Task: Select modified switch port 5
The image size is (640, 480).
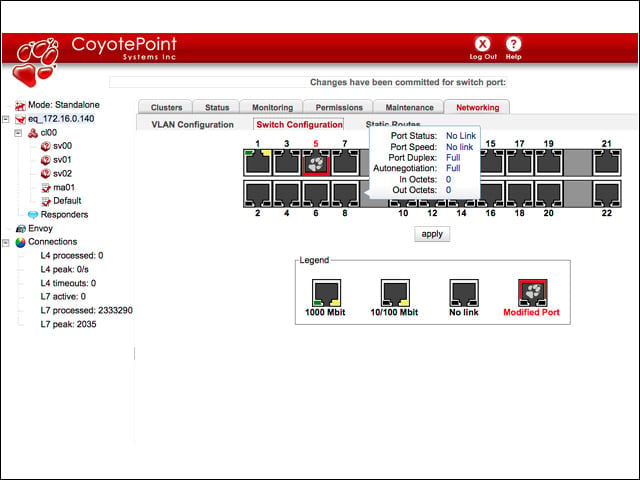Action: [x=316, y=162]
